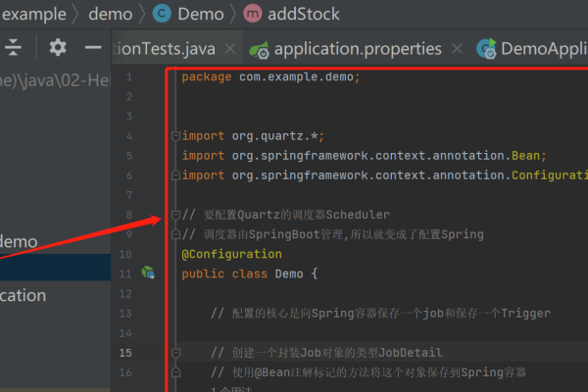Fold the comment block starting at line 8
The width and height of the screenshot is (588, 392).
pyautogui.click(x=174, y=215)
